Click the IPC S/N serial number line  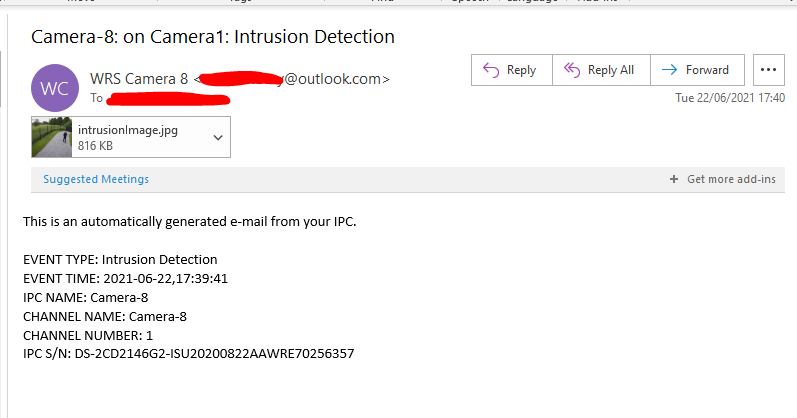[x=189, y=354]
